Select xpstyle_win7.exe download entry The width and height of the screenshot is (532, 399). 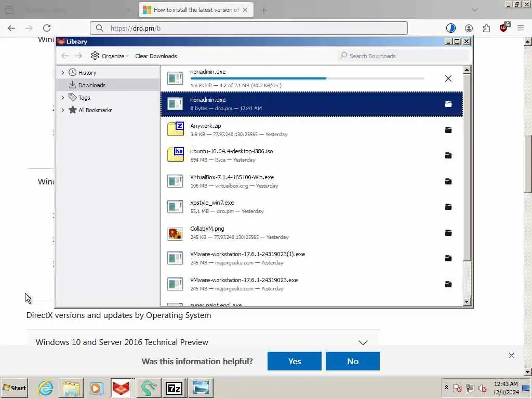point(312,207)
